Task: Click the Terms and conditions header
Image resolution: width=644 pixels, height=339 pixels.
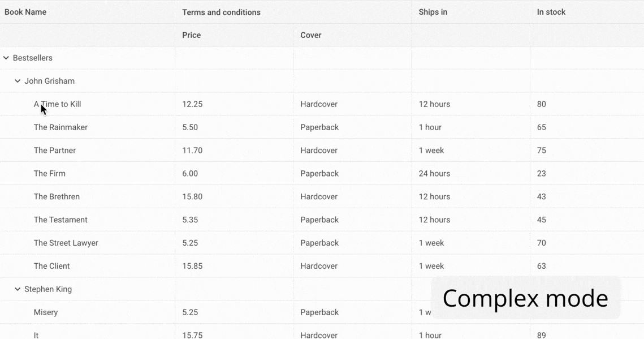Action: click(221, 12)
